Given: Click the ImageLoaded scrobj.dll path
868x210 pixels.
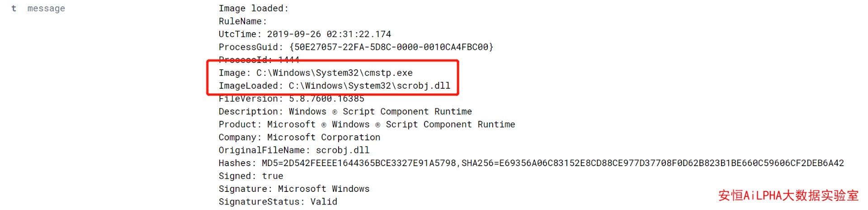Looking at the screenshot, I should (x=369, y=86).
